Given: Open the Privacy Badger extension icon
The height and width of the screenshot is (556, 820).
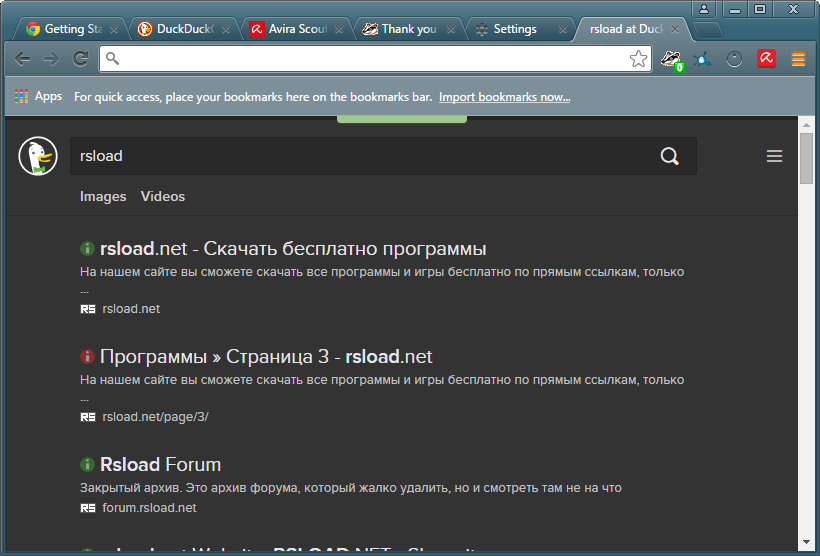Looking at the screenshot, I should [671, 60].
